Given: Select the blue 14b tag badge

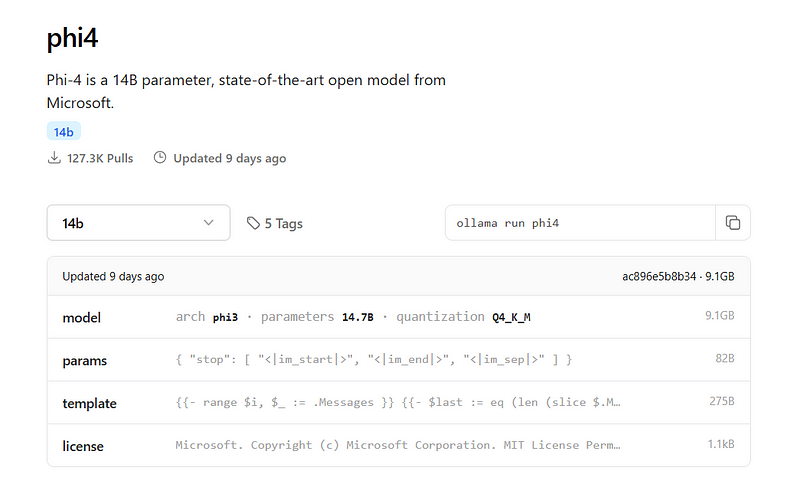Looking at the screenshot, I should tap(64, 132).
